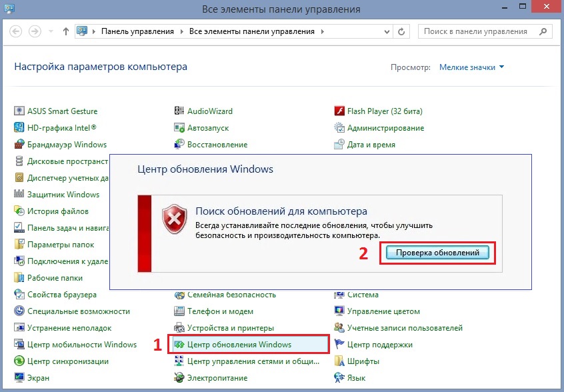Click Настройка параметров компьютера heading
The height and width of the screenshot is (392, 564).
coord(101,67)
